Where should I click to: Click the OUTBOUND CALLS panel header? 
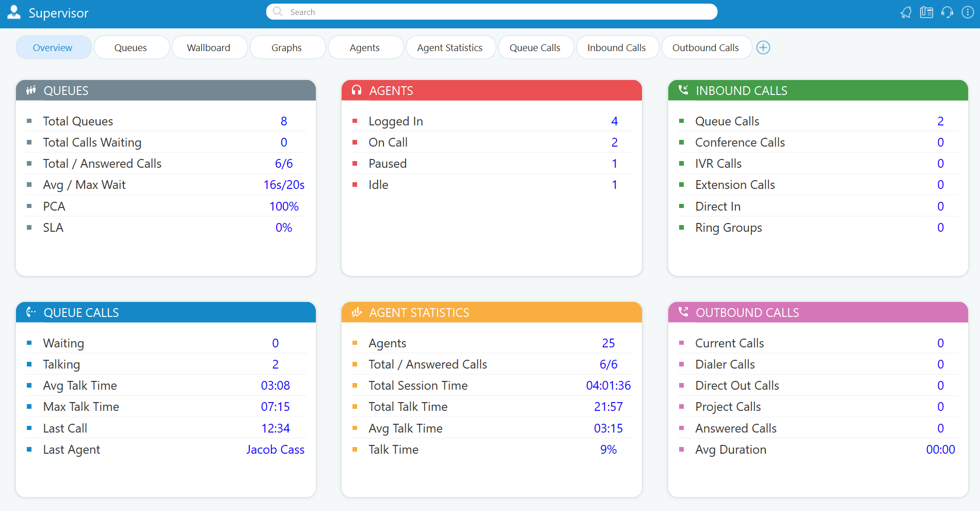coord(818,312)
